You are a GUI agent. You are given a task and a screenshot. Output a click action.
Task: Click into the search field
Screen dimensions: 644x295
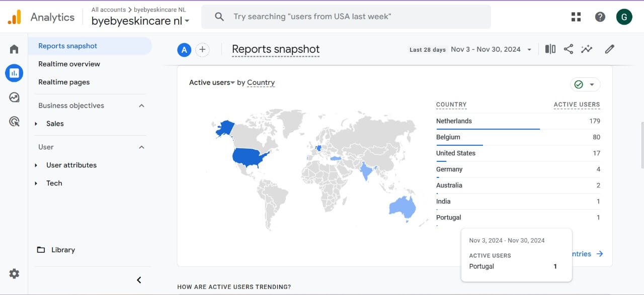346,17
